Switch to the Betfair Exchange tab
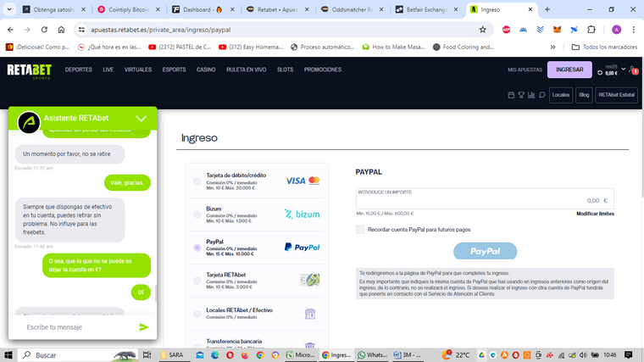Screen dimensions: 644x362 427,9
